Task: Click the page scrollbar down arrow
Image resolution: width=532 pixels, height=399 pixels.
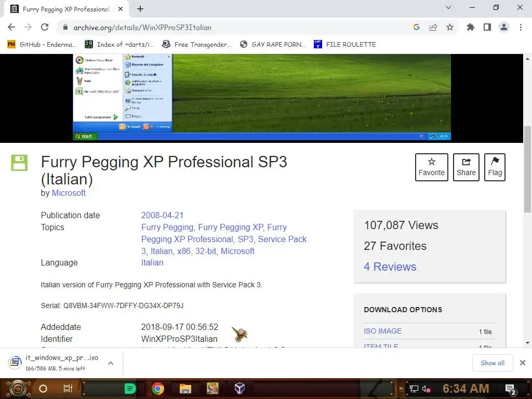Action: coord(528,343)
